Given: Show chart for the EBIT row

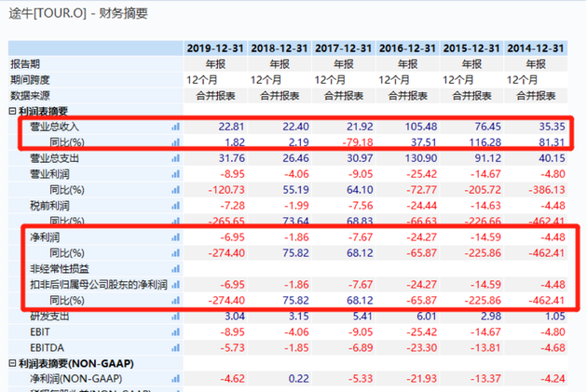Looking at the screenshot, I should tap(175, 331).
